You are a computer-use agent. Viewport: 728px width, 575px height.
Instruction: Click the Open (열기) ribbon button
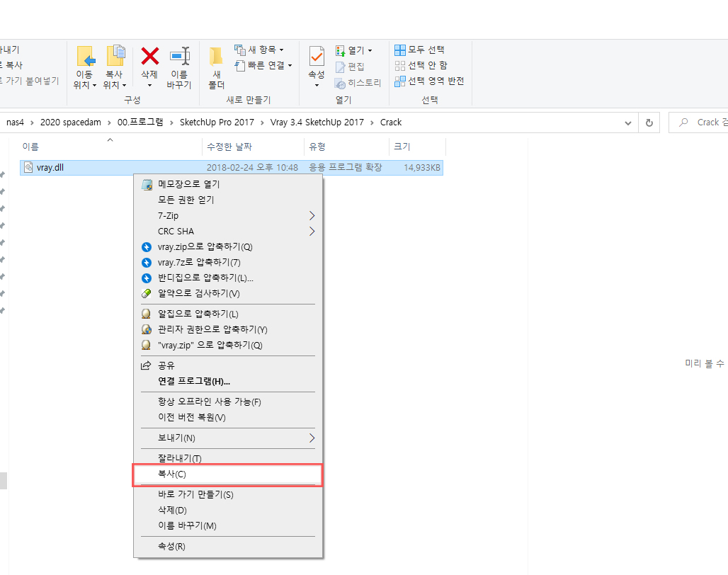[x=354, y=50]
